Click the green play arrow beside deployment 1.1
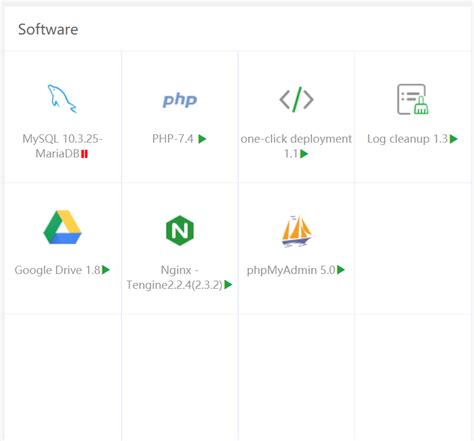The height and width of the screenshot is (441, 474). point(304,154)
